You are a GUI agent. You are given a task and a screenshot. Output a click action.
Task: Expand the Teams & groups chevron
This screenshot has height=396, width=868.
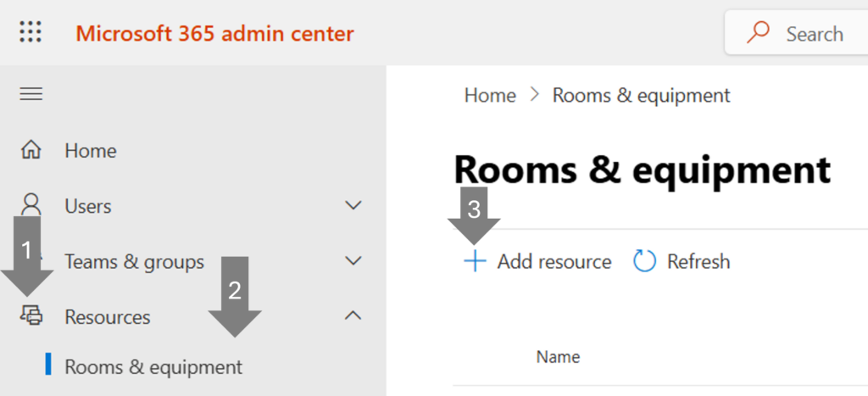353,261
